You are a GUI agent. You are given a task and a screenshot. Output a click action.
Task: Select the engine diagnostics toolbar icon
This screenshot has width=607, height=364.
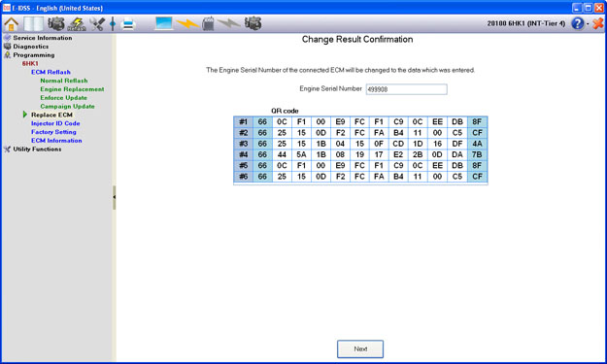point(56,24)
